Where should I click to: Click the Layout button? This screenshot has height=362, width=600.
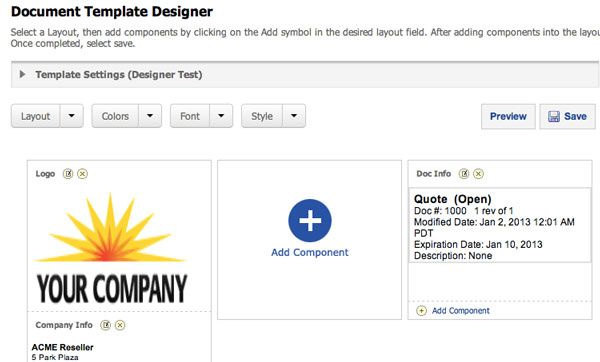pos(36,116)
